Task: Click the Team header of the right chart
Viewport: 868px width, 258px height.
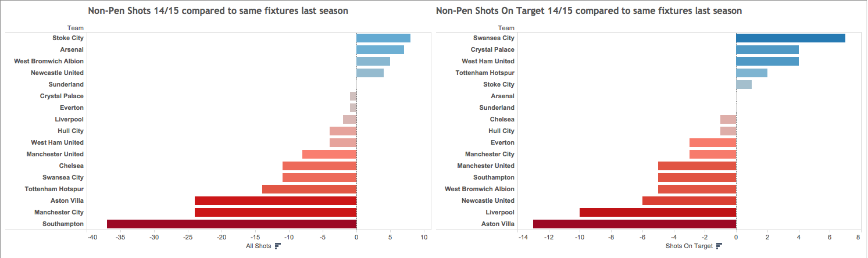Action: (x=506, y=27)
